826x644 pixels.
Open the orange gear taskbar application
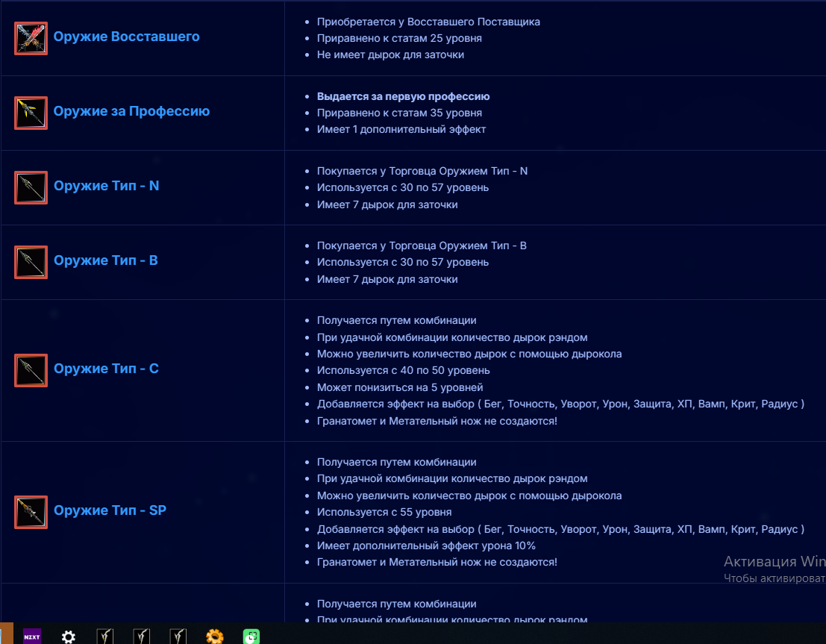(215, 637)
